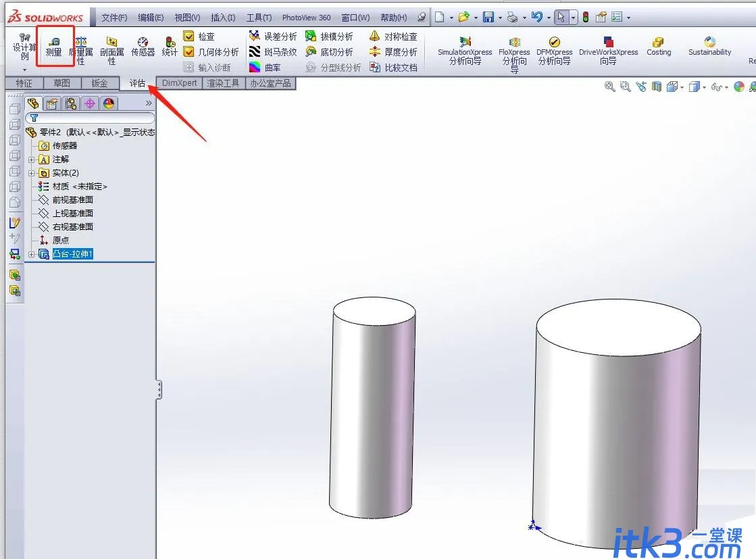The height and width of the screenshot is (559, 756).
Task: Open the View Orientation dropdown arrow
Action: 682,87
